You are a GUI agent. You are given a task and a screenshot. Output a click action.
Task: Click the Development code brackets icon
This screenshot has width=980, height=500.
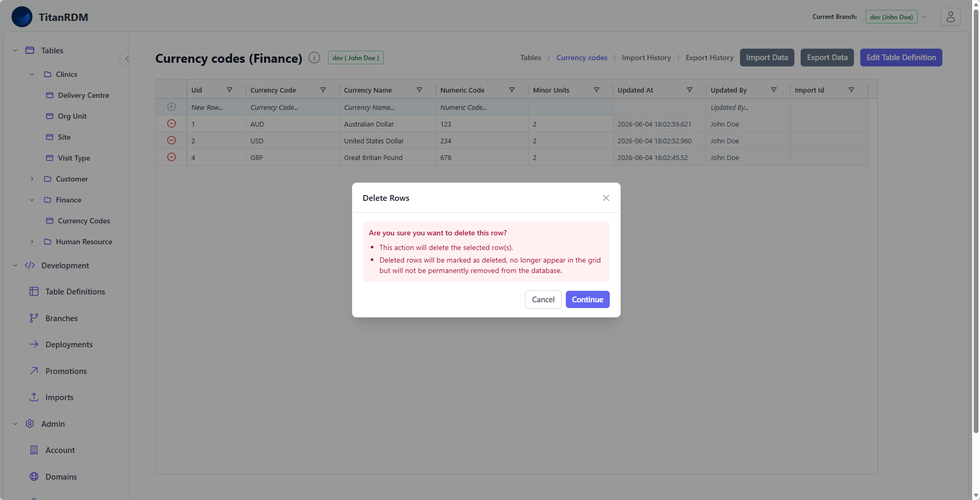click(x=30, y=265)
